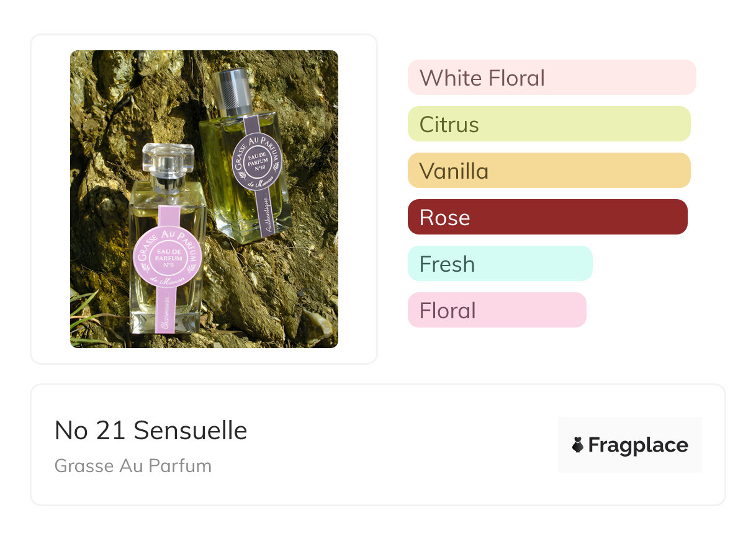
Task: Select the Citrus accord bar
Action: coord(549,124)
